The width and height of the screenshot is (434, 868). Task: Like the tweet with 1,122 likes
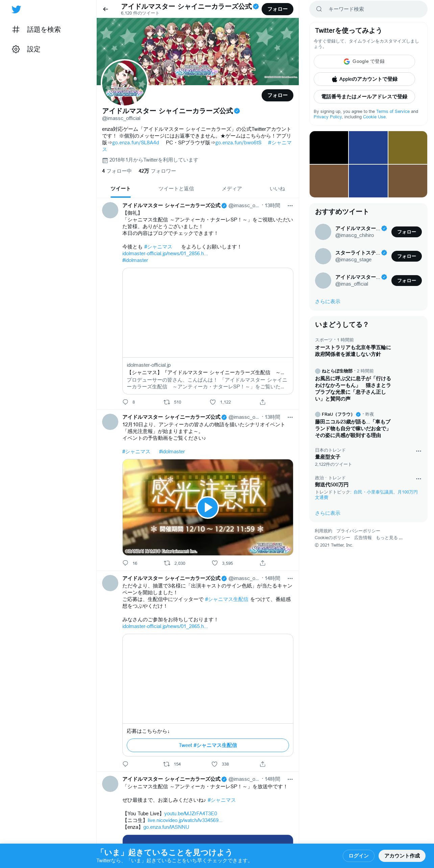(x=213, y=402)
